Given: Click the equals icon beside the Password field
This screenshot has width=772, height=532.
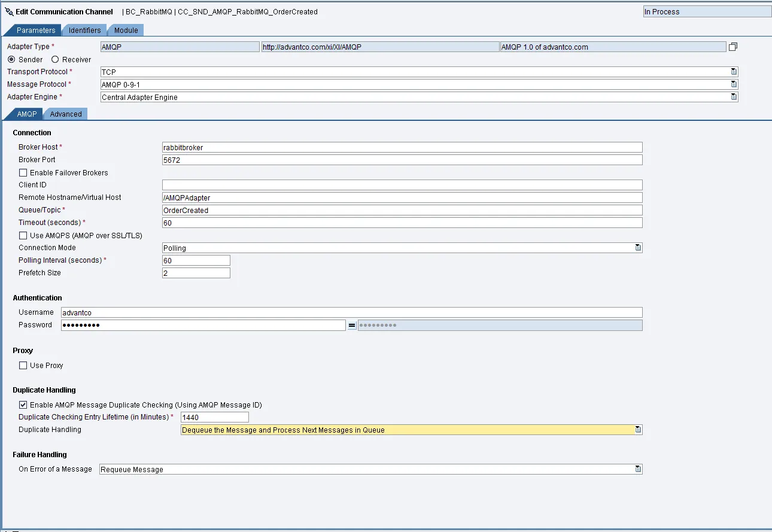Looking at the screenshot, I should pyautogui.click(x=352, y=325).
